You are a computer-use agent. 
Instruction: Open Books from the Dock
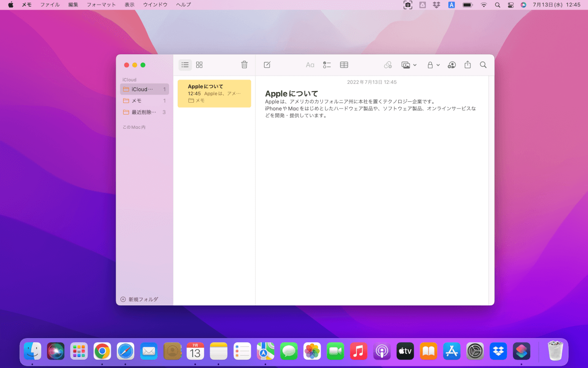pyautogui.click(x=429, y=352)
